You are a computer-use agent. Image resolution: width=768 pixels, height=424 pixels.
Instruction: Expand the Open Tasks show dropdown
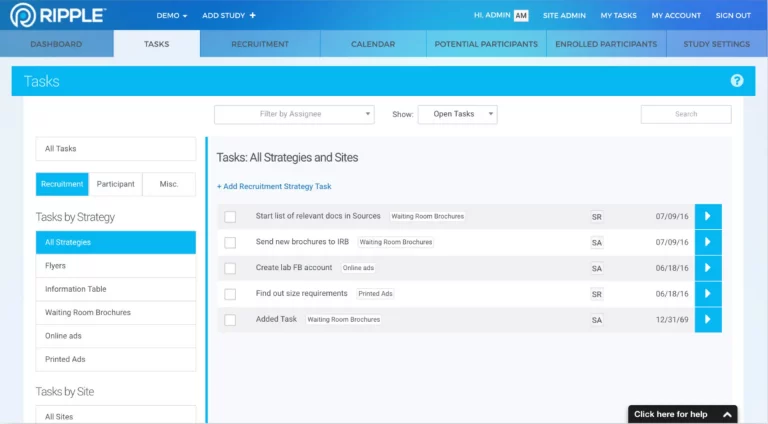[x=457, y=114]
